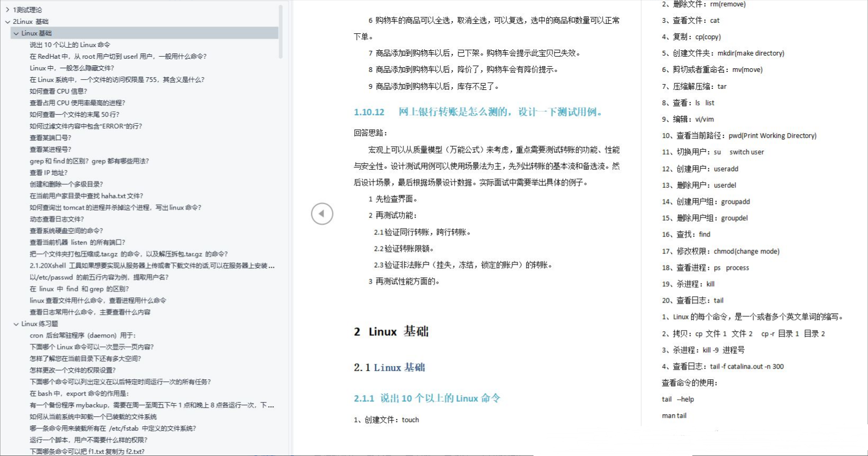Open bookmark 查看 IP 地址?
The width and height of the screenshot is (868, 456).
click(x=49, y=173)
